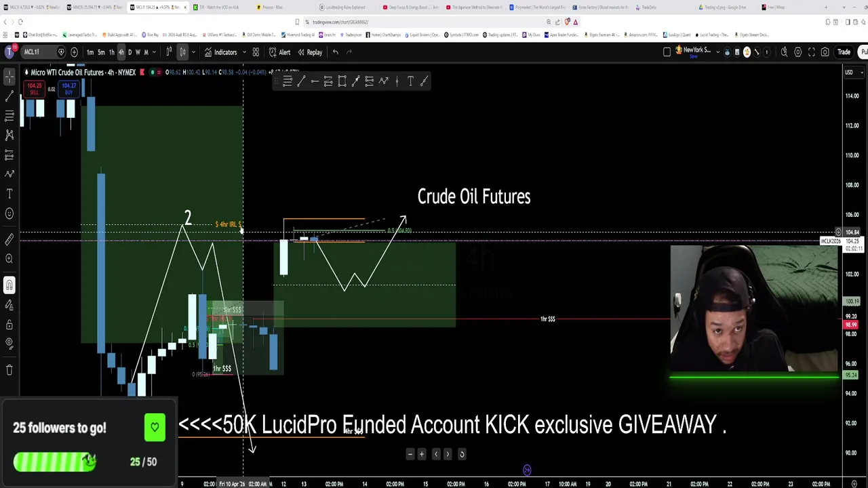
Task: Expand the timeframe interval dropdown
Action: pyautogui.click(x=154, y=52)
